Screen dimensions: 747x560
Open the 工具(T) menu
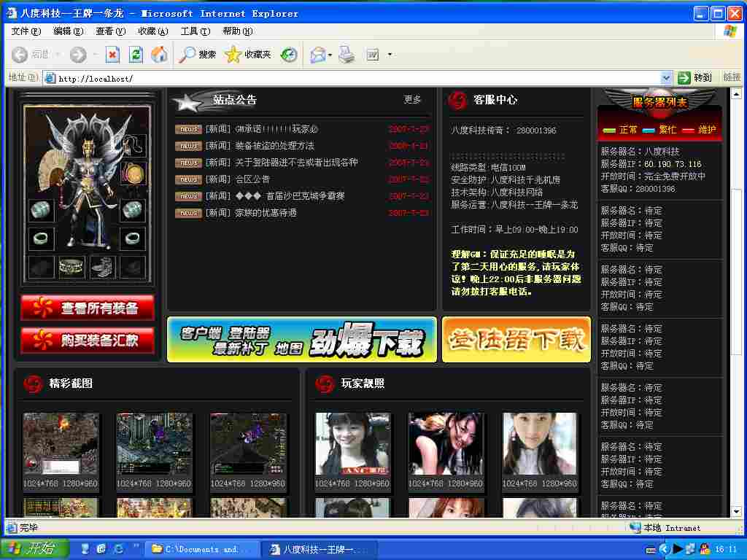coord(195,31)
